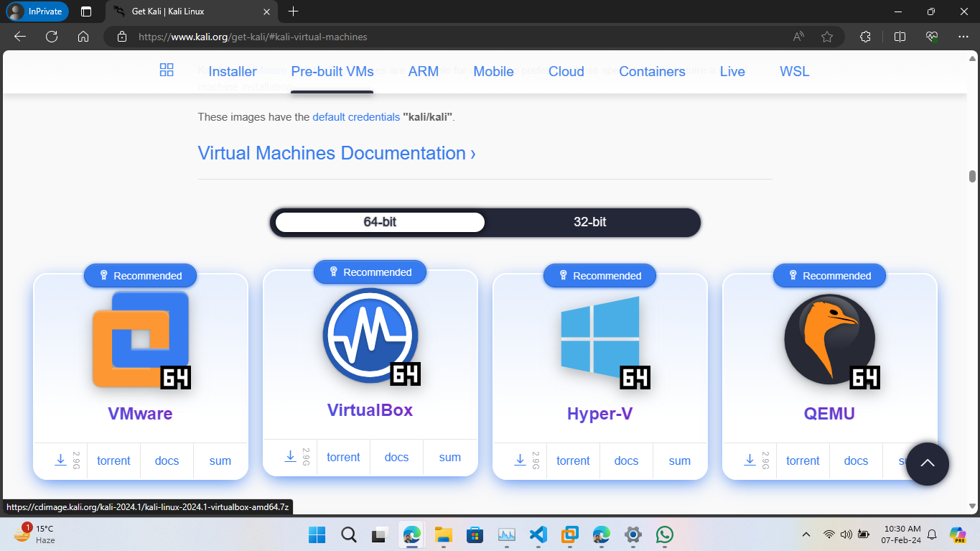View site information lock icon
980x551 pixels.
pyautogui.click(x=122, y=37)
